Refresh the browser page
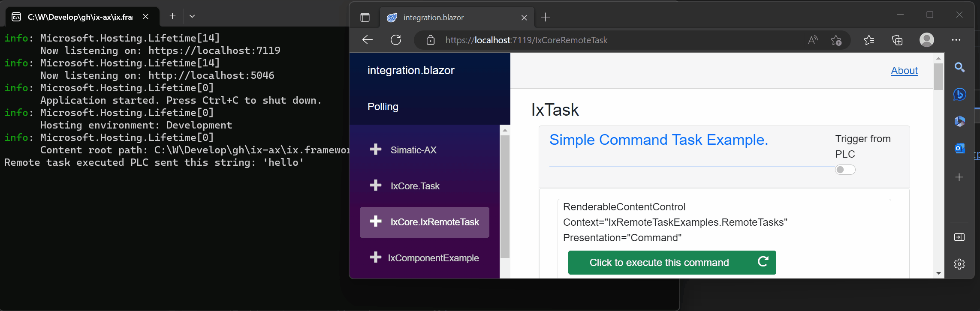 point(396,40)
